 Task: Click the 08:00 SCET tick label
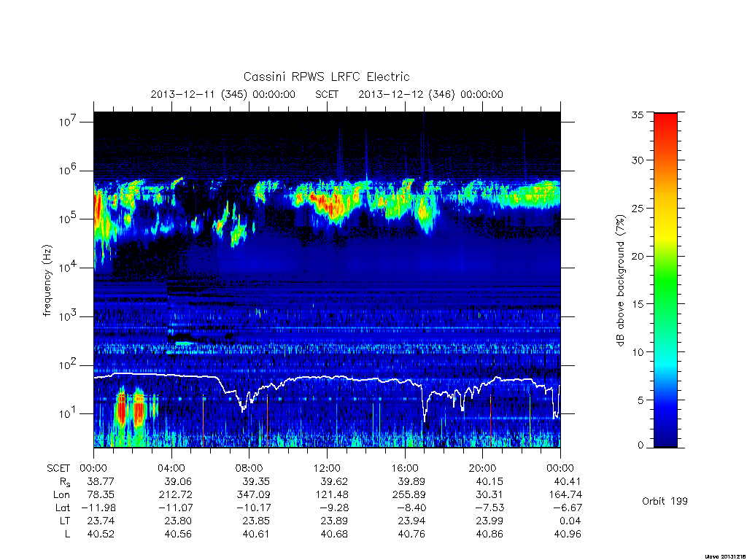249,468
